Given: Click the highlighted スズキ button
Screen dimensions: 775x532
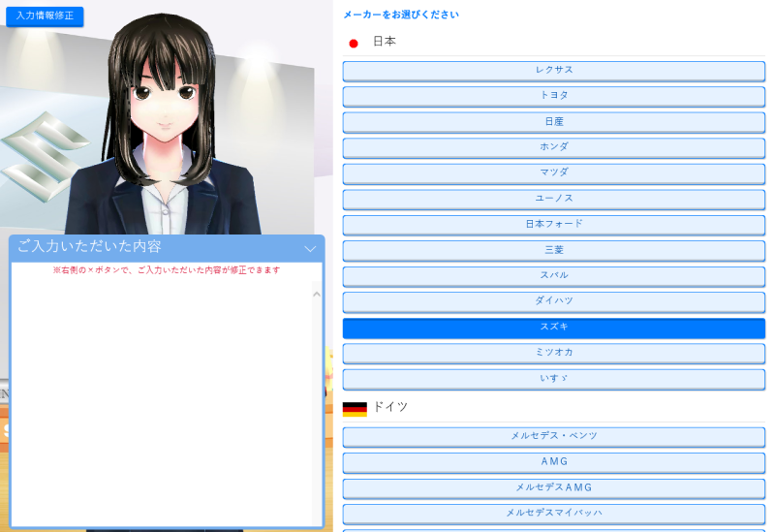Looking at the screenshot, I should point(553,328).
